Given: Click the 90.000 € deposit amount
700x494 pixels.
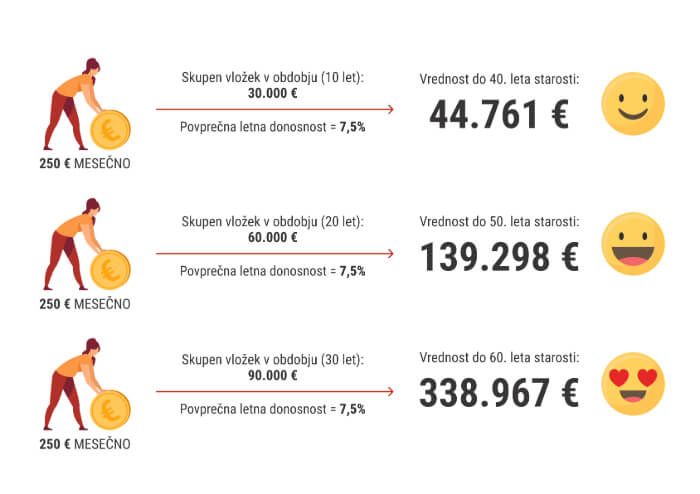Looking at the screenshot, I should 273,375.
